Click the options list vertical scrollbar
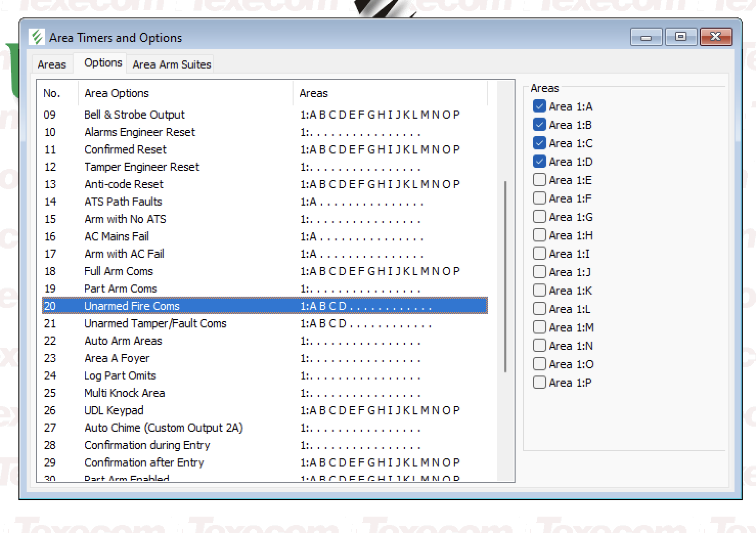Screen dimensions: 756x533 (x=505, y=276)
